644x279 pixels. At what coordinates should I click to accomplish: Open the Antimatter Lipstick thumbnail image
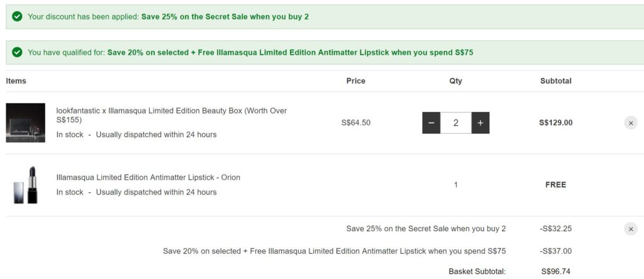(26, 185)
